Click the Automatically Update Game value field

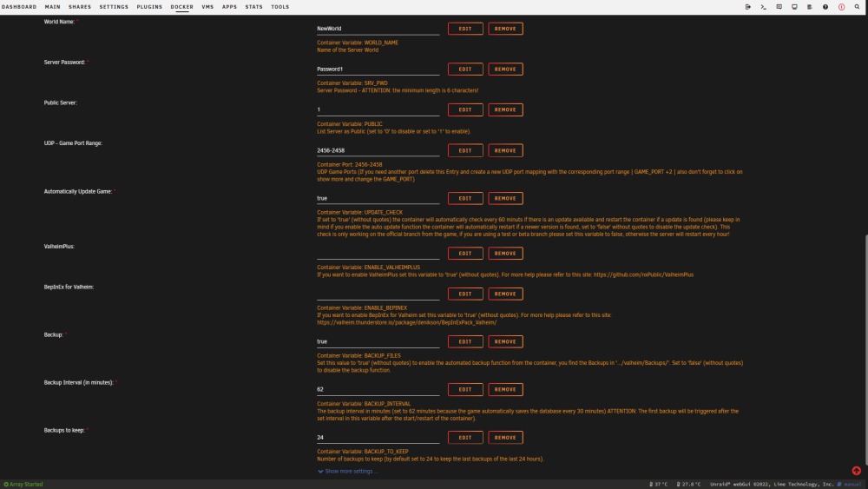point(378,198)
